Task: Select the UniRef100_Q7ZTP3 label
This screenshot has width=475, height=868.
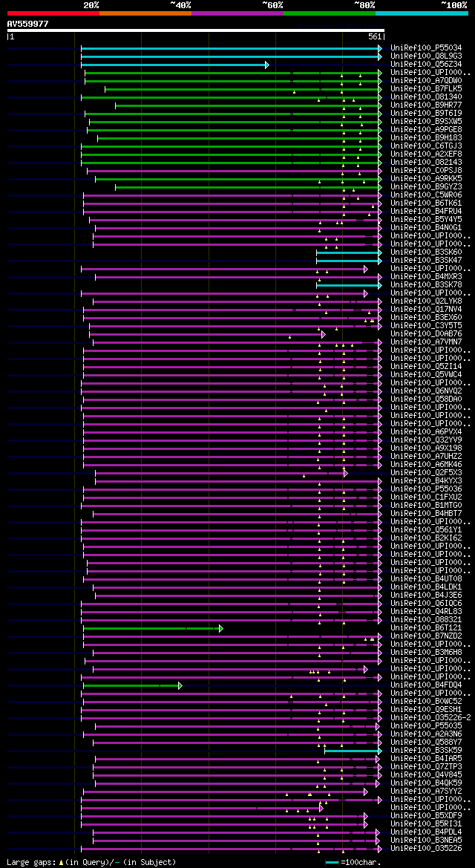Action: [426, 766]
